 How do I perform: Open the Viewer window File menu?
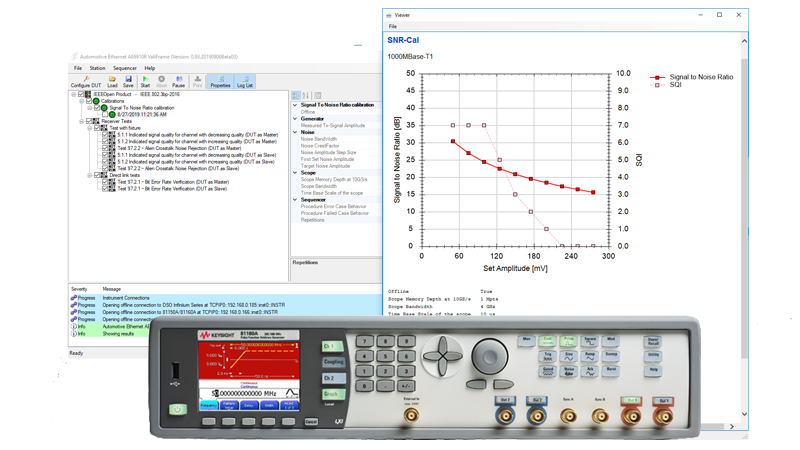point(393,27)
